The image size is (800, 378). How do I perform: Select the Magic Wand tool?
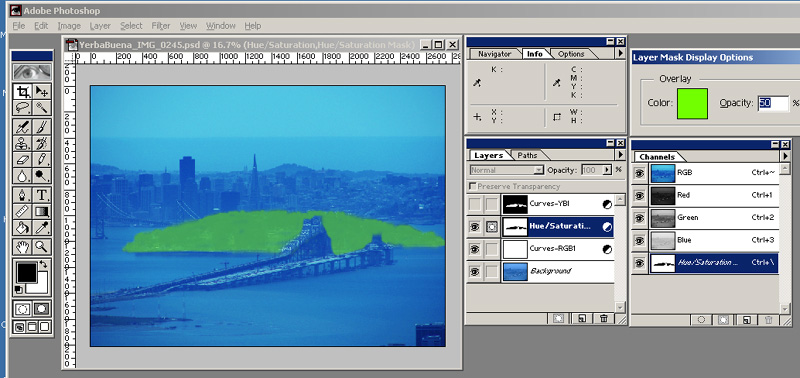[x=41, y=108]
